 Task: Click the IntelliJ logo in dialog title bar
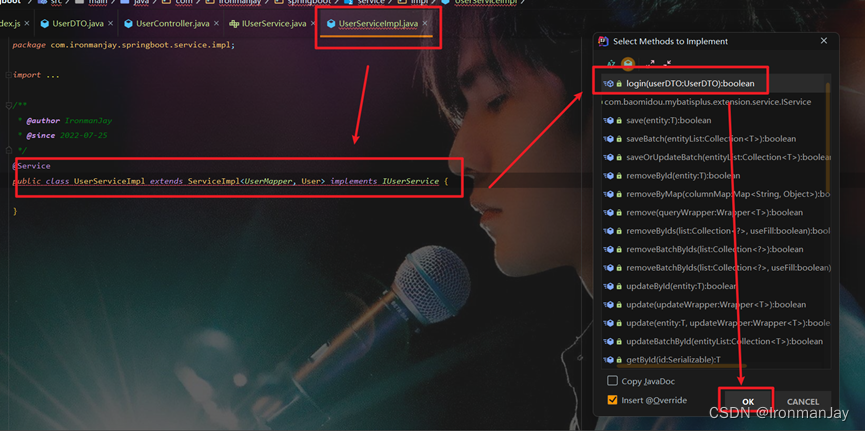pos(603,41)
